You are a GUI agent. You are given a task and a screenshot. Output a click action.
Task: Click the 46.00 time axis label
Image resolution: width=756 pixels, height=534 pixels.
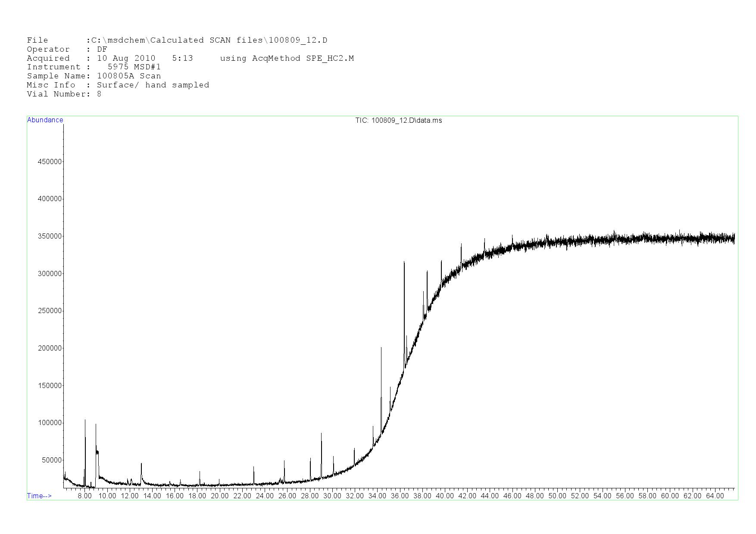[x=512, y=496]
